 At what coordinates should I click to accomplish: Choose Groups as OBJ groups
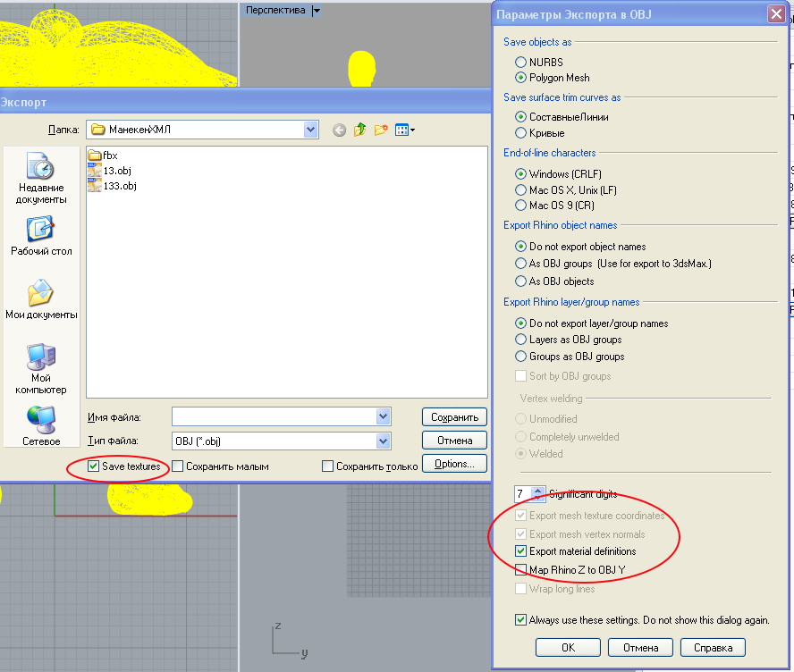pos(520,357)
